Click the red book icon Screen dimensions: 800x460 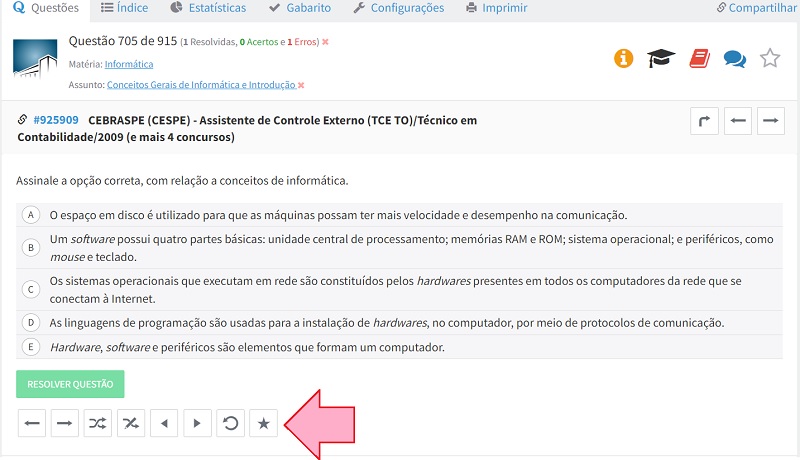click(x=698, y=58)
